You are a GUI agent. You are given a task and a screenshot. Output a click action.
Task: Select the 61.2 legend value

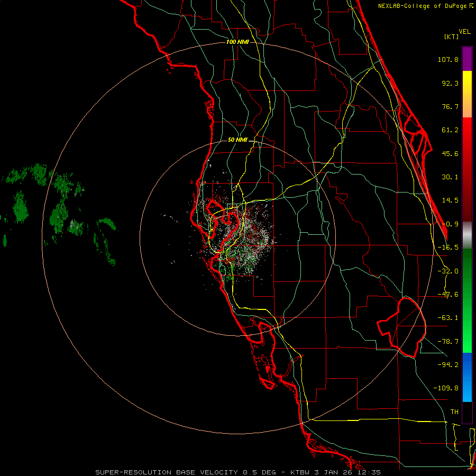pyautogui.click(x=450, y=130)
